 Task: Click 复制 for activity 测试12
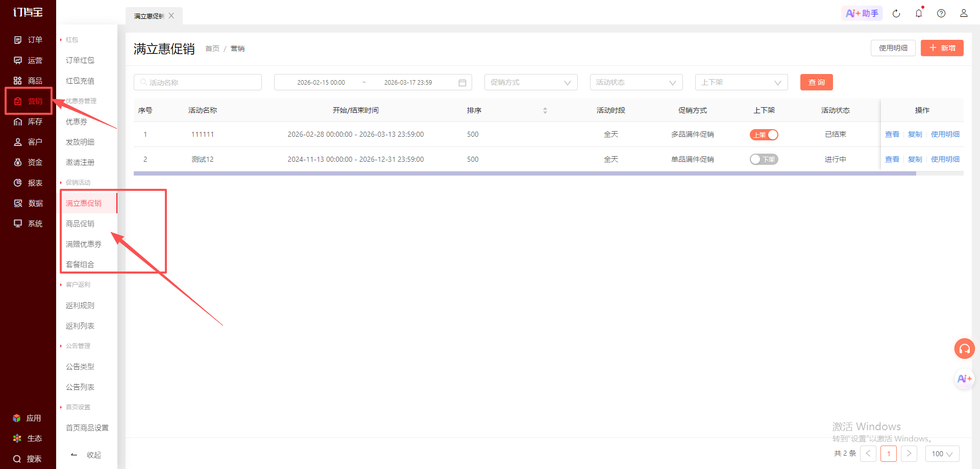[x=915, y=159]
